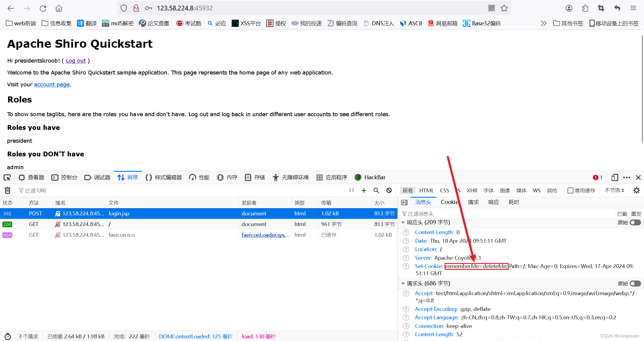The image size is (644, 341).
Task: Switch to the Cookie tab
Action: tap(449, 202)
